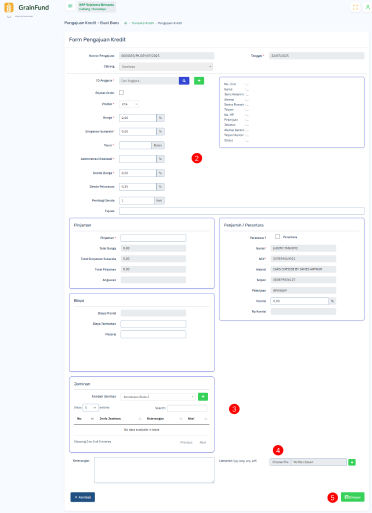Click the Simpanan Sukarela percentage field
The image size is (372, 513).
pos(138,131)
